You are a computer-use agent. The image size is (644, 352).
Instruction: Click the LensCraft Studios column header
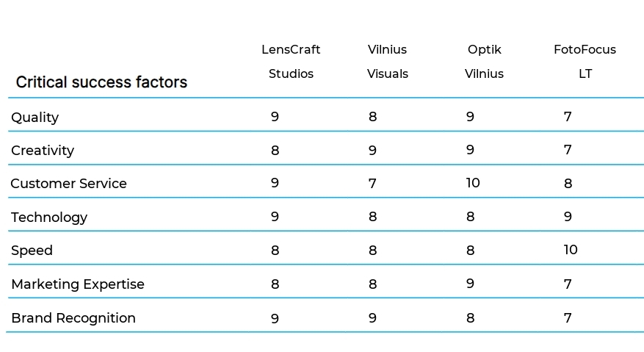point(291,62)
